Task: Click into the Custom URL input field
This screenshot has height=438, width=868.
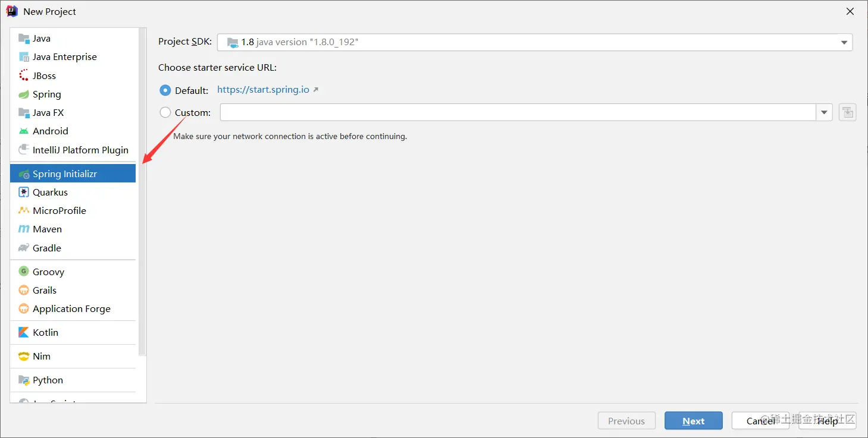Action: pos(518,112)
